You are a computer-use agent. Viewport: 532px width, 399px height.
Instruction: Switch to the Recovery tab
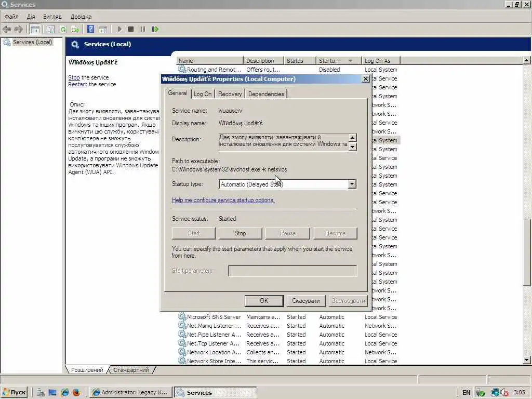pos(230,94)
